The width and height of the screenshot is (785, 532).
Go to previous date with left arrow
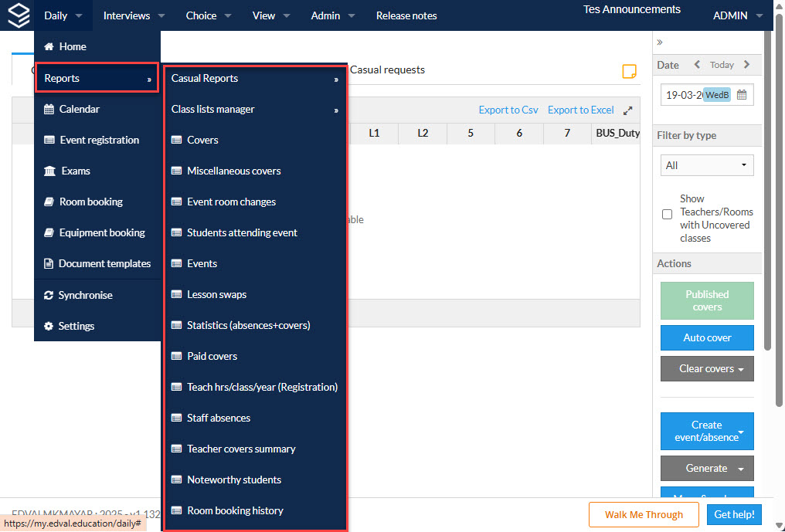coord(697,65)
